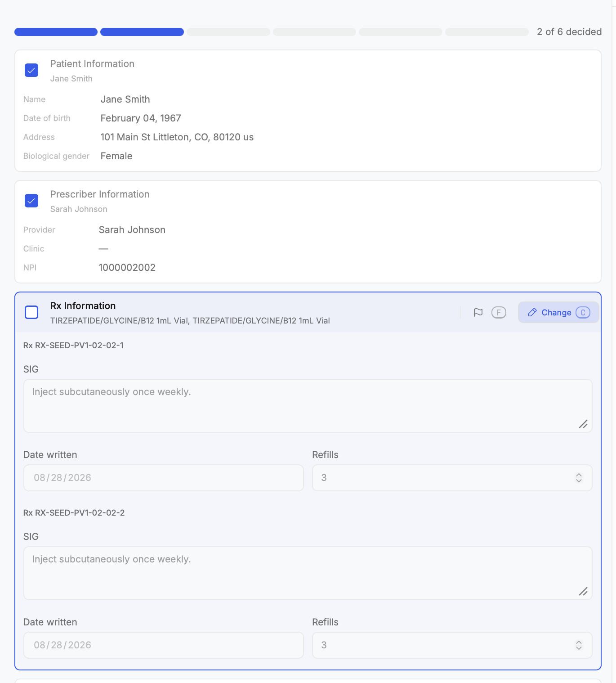Select the Rx Information section title
The height and width of the screenshot is (683, 616).
[83, 306]
